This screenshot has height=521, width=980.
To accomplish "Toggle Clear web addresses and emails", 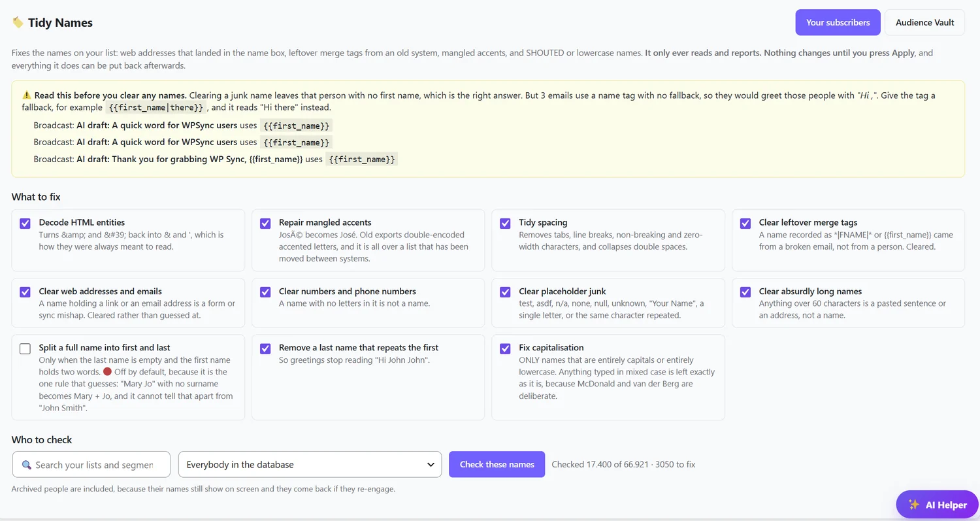I will tap(25, 292).
